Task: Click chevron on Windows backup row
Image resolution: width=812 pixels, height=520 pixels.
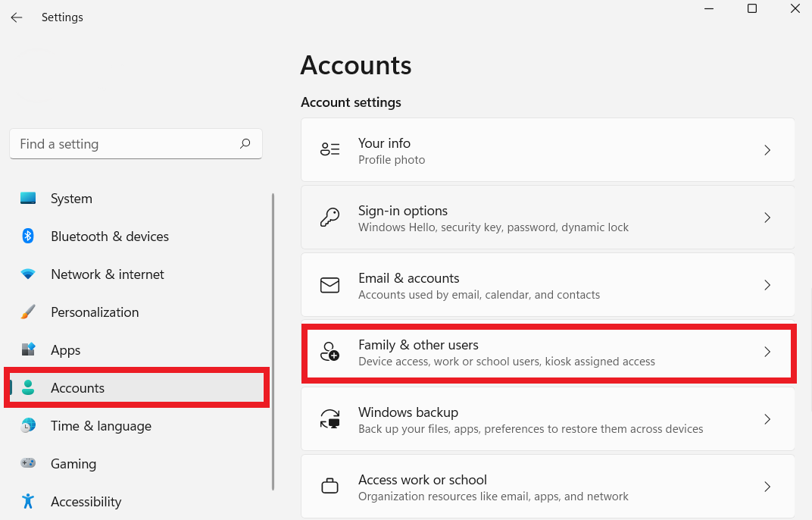Action: point(767,419)
